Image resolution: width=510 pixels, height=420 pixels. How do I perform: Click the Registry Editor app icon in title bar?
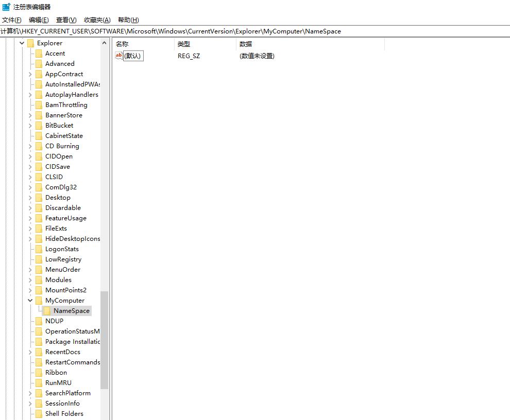[x=6, y=7]
